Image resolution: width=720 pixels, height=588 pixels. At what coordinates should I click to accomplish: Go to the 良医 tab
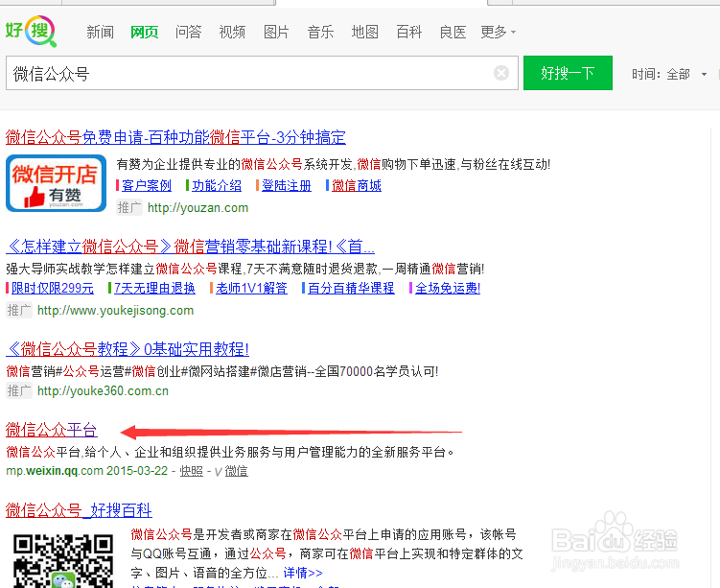[x=453, y=32]
